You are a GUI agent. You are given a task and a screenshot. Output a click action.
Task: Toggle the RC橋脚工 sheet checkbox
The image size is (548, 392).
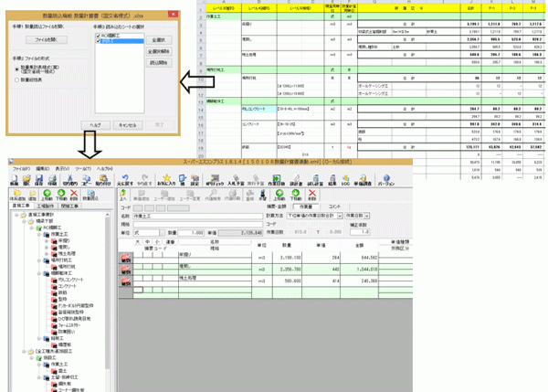[x=96, y=34]
